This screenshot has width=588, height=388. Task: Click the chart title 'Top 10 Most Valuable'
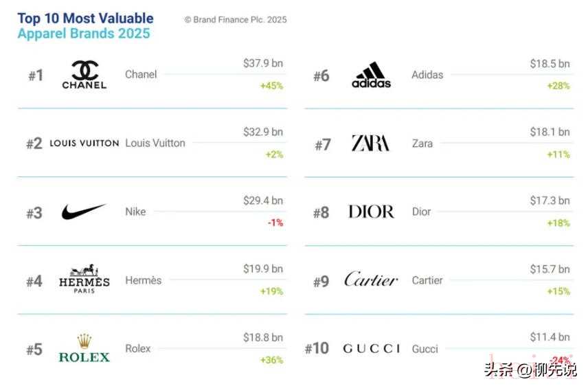(x=85, y=19)
